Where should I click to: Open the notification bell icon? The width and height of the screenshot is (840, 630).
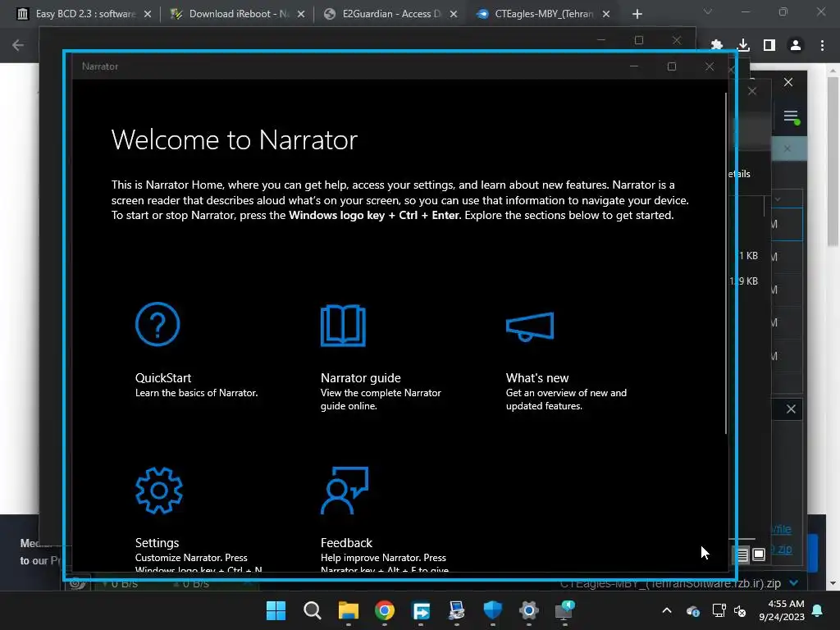pyautogui.click(x=818, y=610)
